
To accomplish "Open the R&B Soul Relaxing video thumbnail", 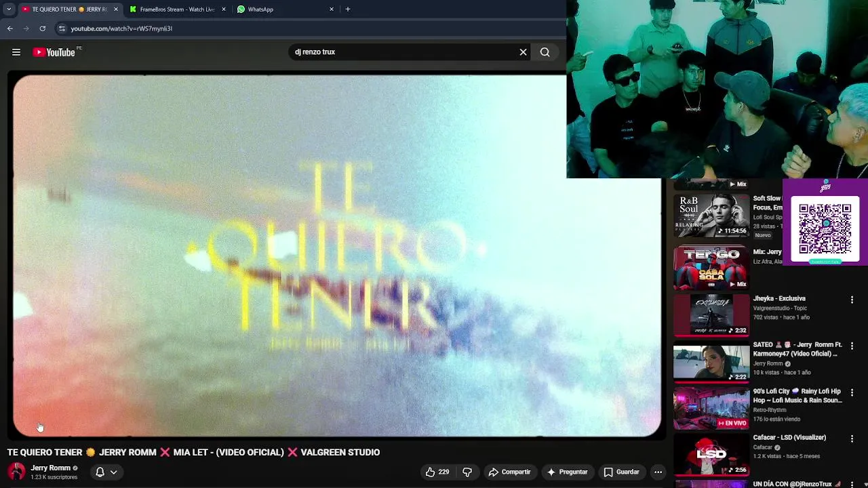I will pos(711,216).
